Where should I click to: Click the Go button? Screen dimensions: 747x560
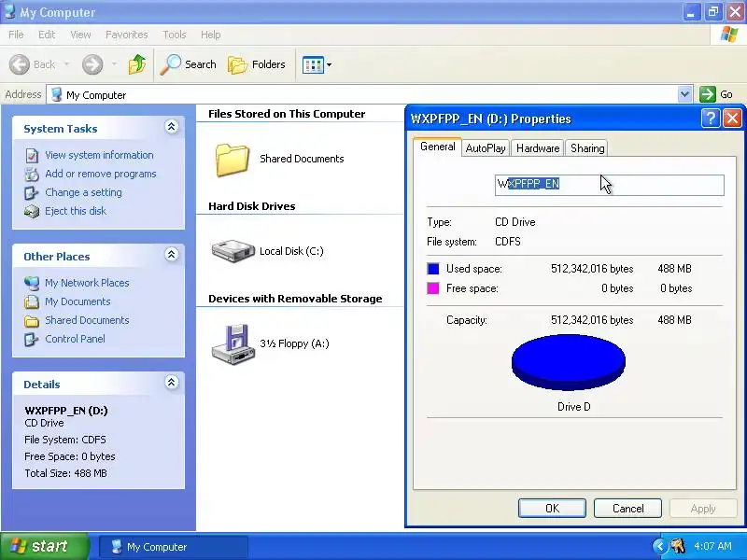pos(716,94)
